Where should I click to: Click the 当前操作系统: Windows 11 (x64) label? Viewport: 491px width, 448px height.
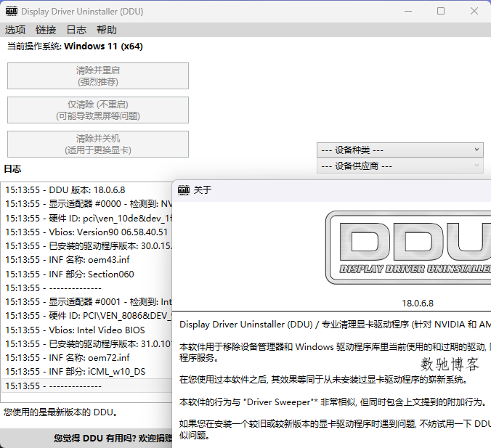(75, 46)
